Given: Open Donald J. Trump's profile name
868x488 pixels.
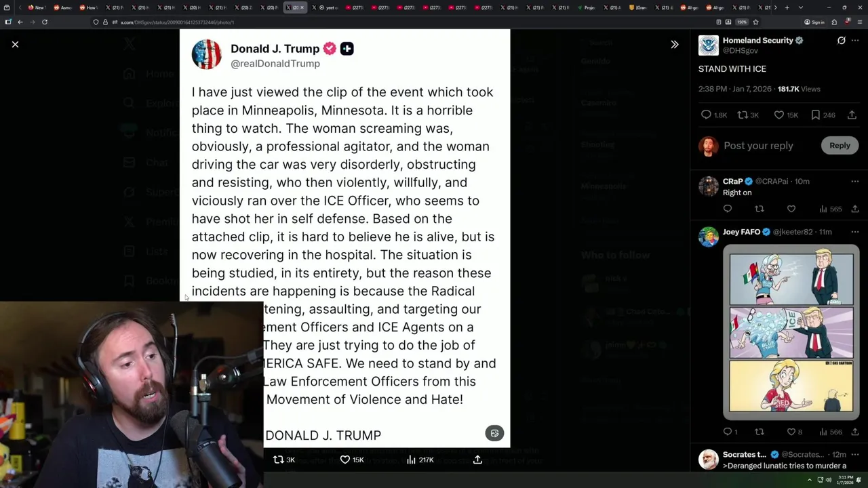Looking at the screenshot, I should tap(275, 49).
